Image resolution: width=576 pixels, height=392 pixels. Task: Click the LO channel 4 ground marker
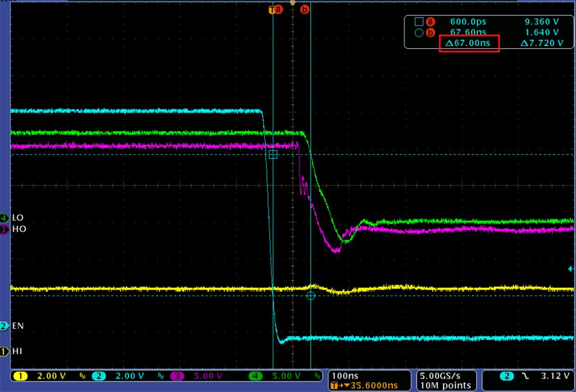5,218
